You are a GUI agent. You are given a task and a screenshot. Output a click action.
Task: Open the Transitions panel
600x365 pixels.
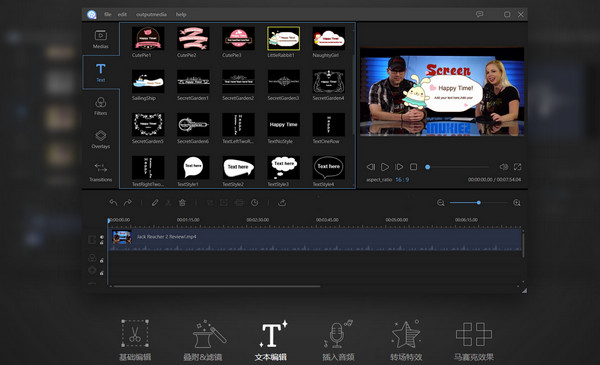tap(101, 172)
